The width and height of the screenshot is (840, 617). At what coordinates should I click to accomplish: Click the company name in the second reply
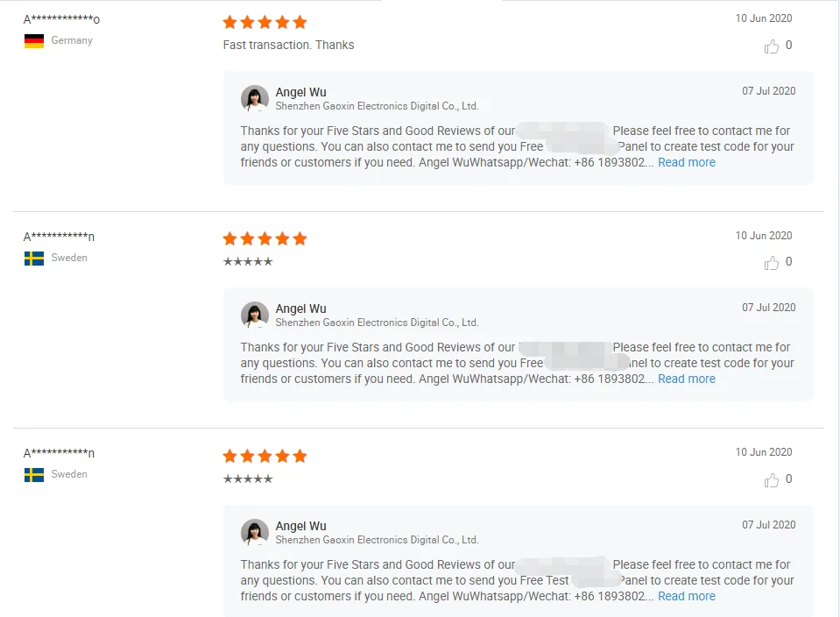point(377,323)
